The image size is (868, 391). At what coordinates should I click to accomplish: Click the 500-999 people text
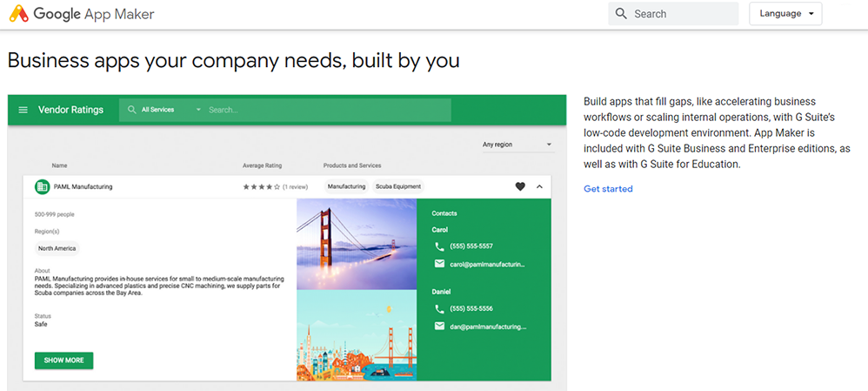point(54,214)
